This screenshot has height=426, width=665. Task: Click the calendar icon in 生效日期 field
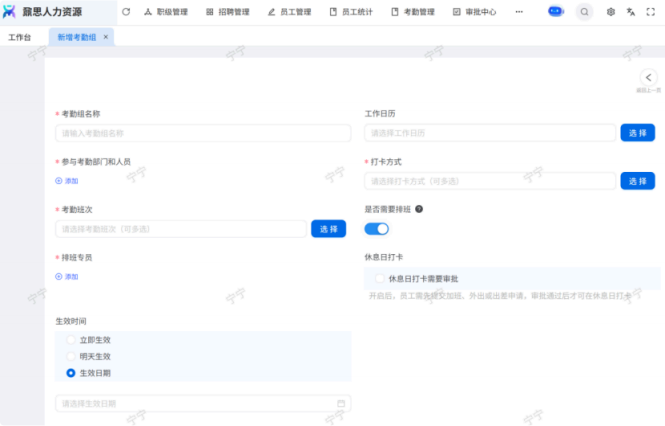341,404
